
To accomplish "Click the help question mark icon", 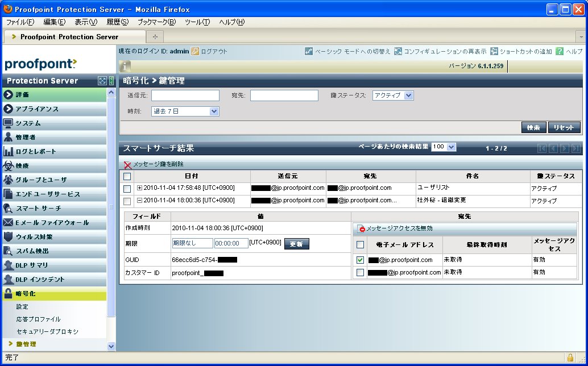I will (x=560, y=51).
